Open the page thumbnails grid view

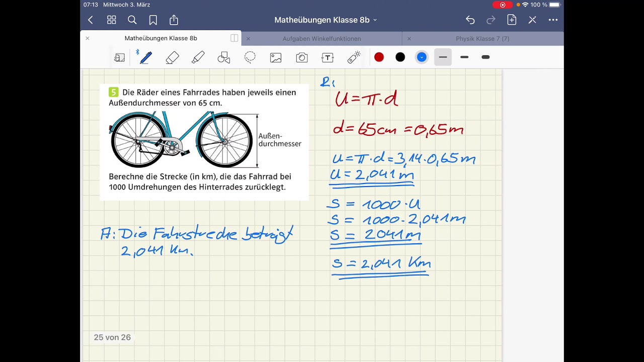(x=112, y=20)
